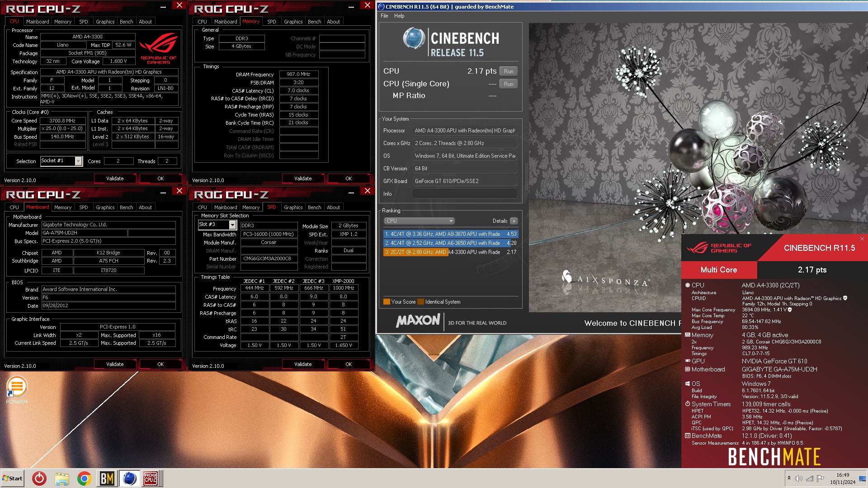
Task: Open About tab in CPU-Z memory slot window
Action: 334,207
